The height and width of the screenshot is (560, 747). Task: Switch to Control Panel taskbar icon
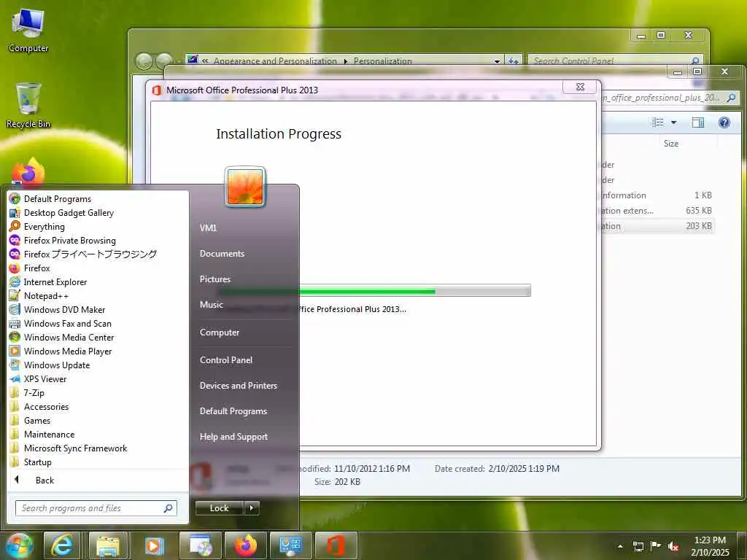click(x=290, y=545)
